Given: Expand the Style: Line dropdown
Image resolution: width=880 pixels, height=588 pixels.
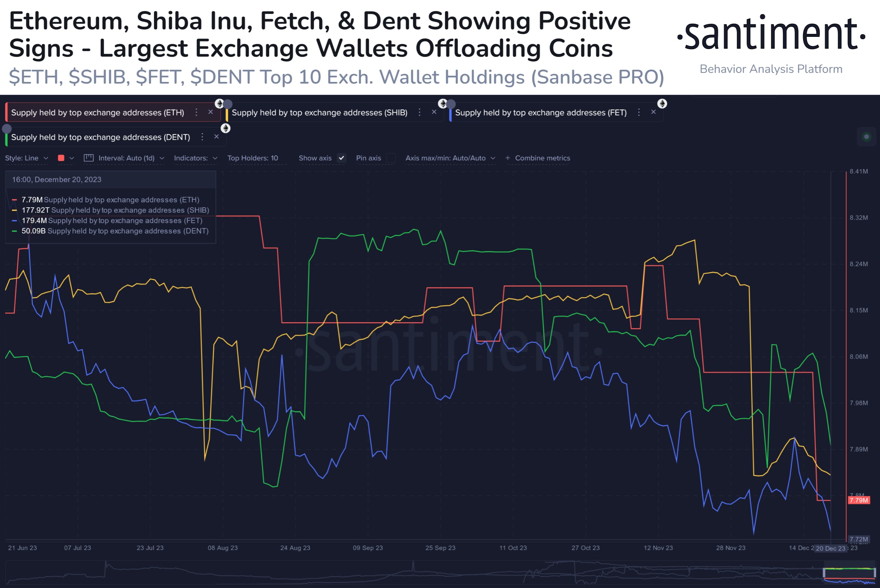Looking at the screenshot, I should (27, 158).
